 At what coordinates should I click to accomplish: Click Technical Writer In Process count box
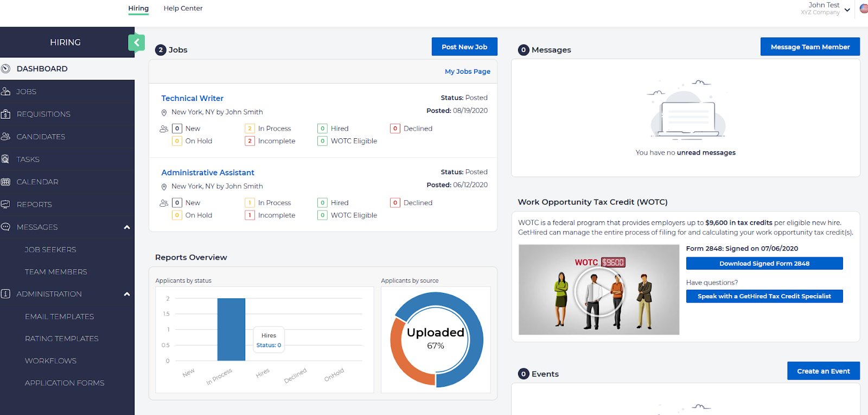tap(250, 129)
